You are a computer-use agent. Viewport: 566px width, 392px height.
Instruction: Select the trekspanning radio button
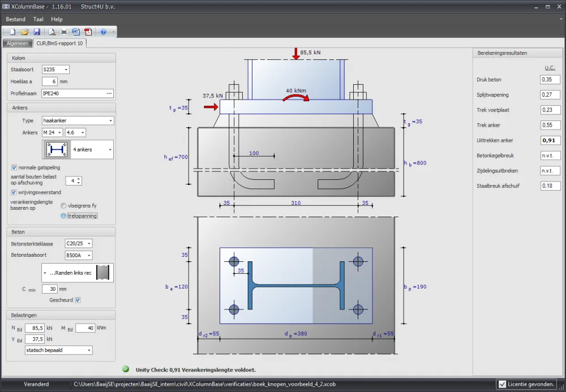(x=63, y=216)
